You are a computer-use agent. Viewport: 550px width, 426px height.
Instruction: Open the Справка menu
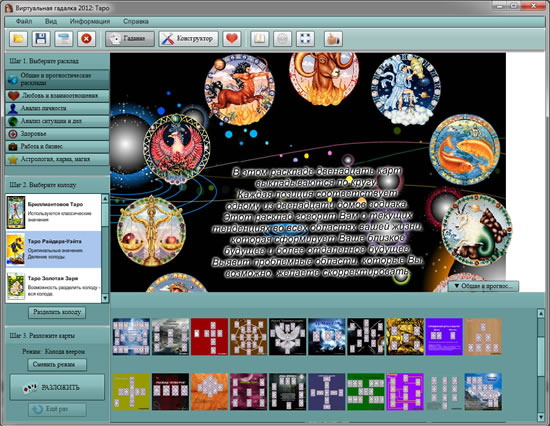pos(136,21)
